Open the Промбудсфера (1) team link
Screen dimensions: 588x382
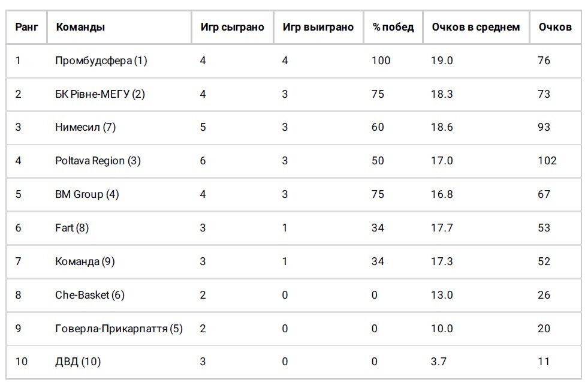tap(101, 61)
